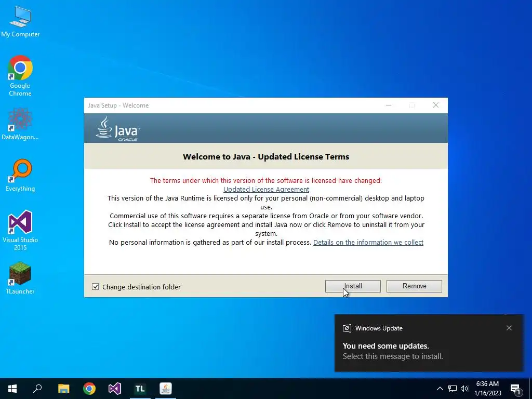The image size is (532, 399).
Task: Uncheck Change destination folder checkbox
Action: (96, 287)
